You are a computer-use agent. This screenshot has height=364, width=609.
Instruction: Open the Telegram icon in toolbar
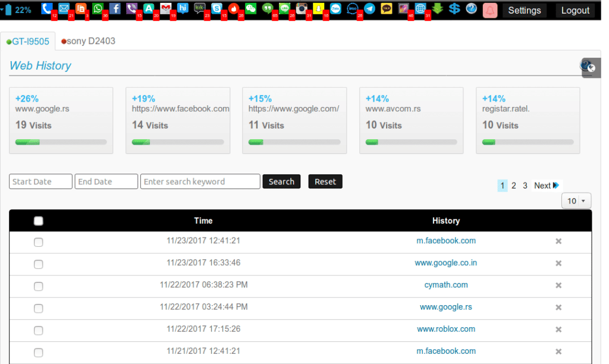pyautogui.click(x=370, y=8)
